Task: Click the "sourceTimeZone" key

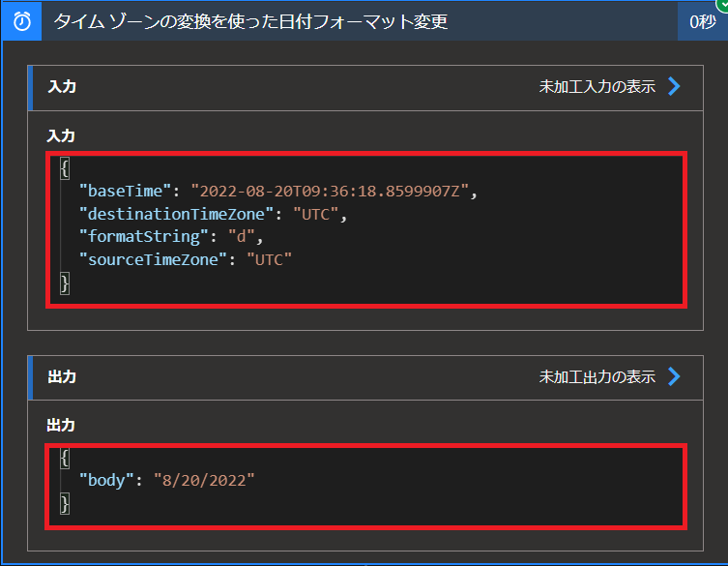Action: tap(153, 259)
